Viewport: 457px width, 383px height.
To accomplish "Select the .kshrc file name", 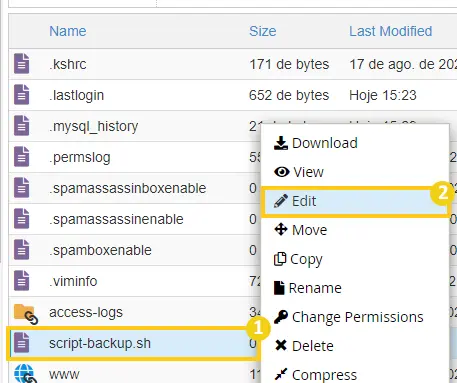I will (68, 64).
